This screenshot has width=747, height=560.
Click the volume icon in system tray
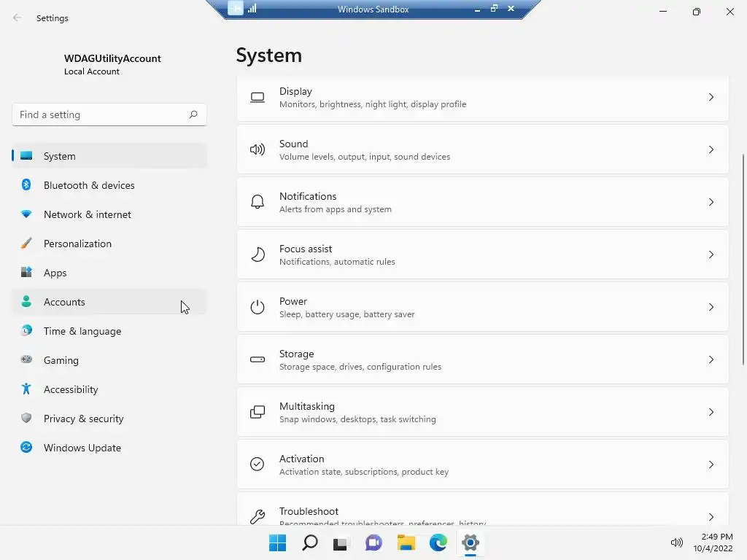[x=676, y=542]
